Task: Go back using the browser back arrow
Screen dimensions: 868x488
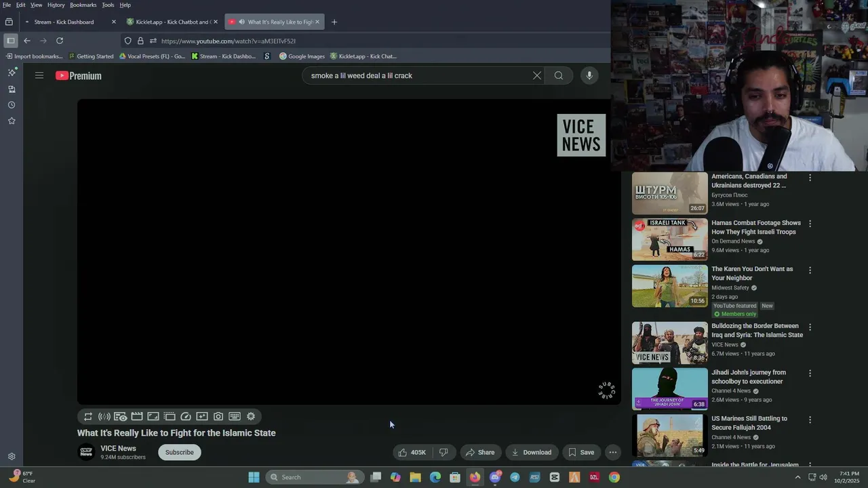Action: point(27,41)
